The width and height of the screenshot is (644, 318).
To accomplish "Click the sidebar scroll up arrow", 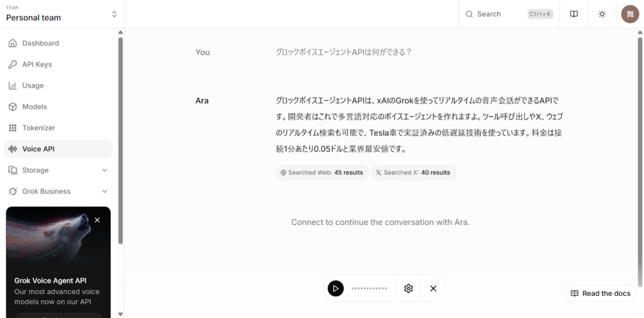I will click(120, 32).
